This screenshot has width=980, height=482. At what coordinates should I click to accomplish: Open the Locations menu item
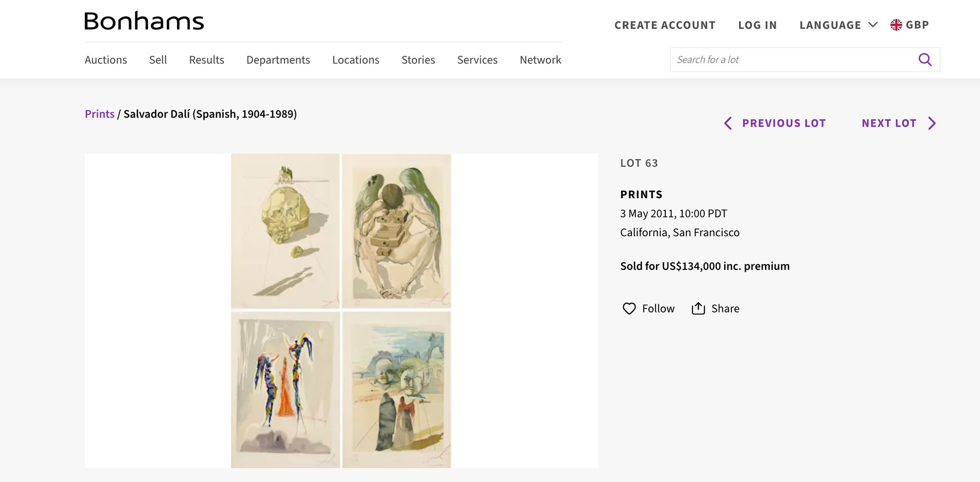(356, 60)
